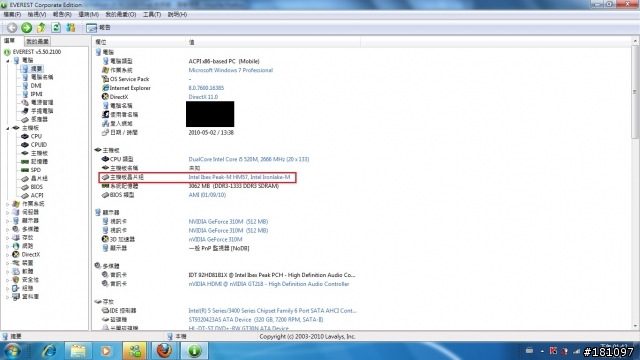Select the 網路 network category in tree

click(x=27, y=246)
